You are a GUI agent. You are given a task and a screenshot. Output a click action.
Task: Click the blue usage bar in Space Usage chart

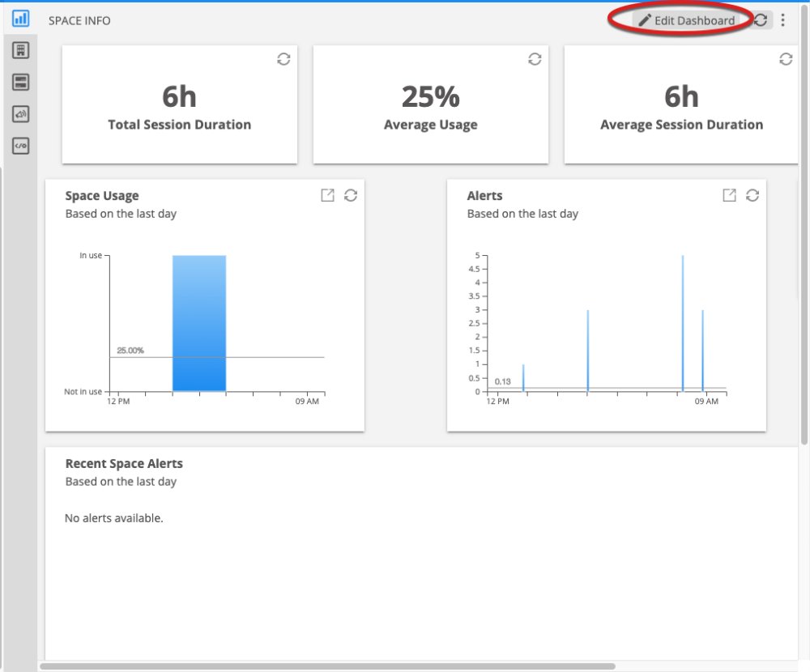(x=198, y=324)
